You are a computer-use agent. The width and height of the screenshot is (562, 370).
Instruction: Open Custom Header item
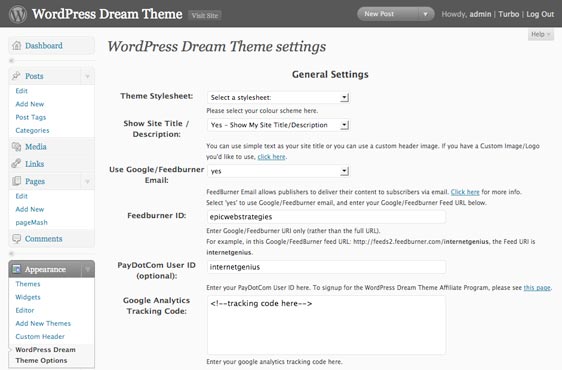click(x=40, y=337)
